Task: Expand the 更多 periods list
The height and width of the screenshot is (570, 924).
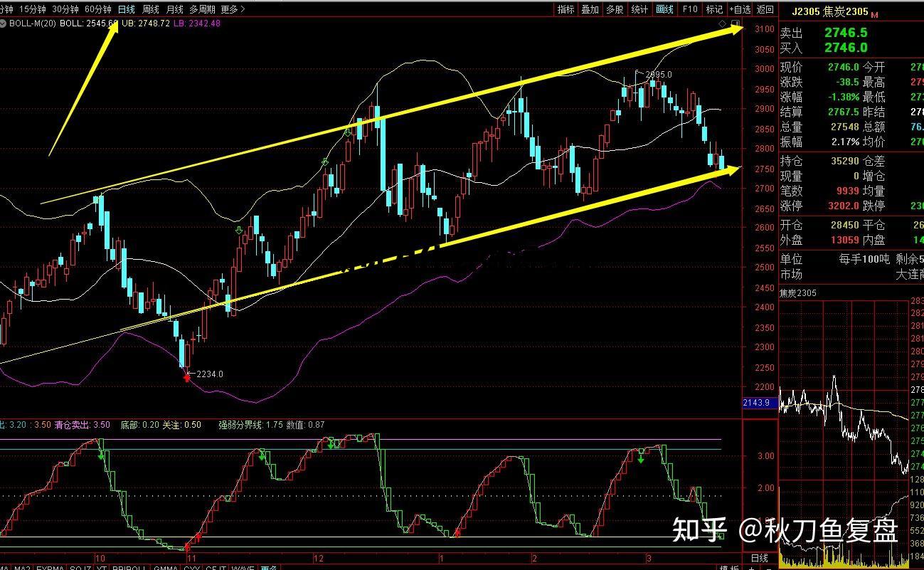Action: (233, 9)
